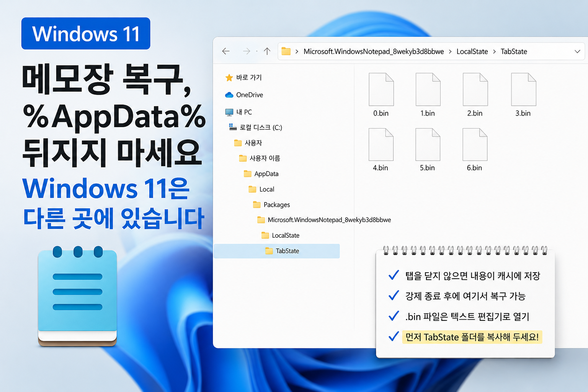This screenshot has width=588, height=392.
Task: Open the Local folder under AppData
Action: (x=261, y=189)
